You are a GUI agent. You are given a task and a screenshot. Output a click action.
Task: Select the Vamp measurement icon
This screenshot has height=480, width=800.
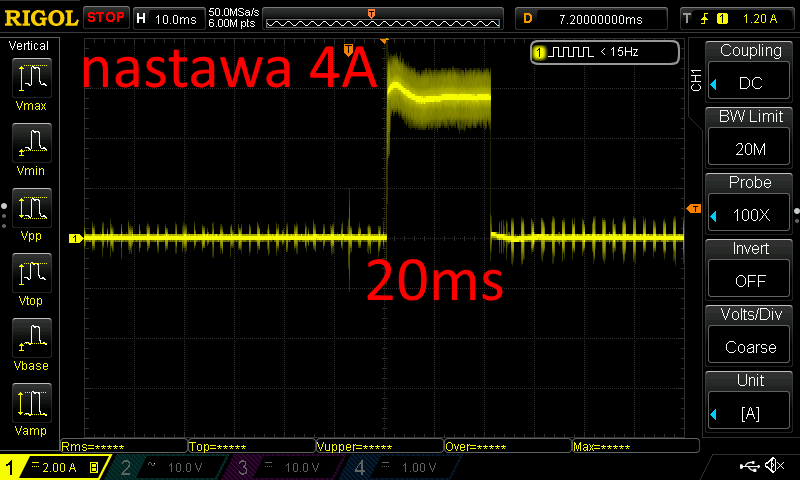coord(32,402)
